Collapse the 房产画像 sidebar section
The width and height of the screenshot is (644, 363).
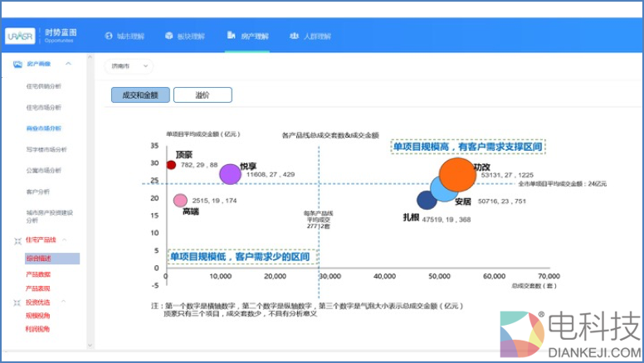[68, 65]
